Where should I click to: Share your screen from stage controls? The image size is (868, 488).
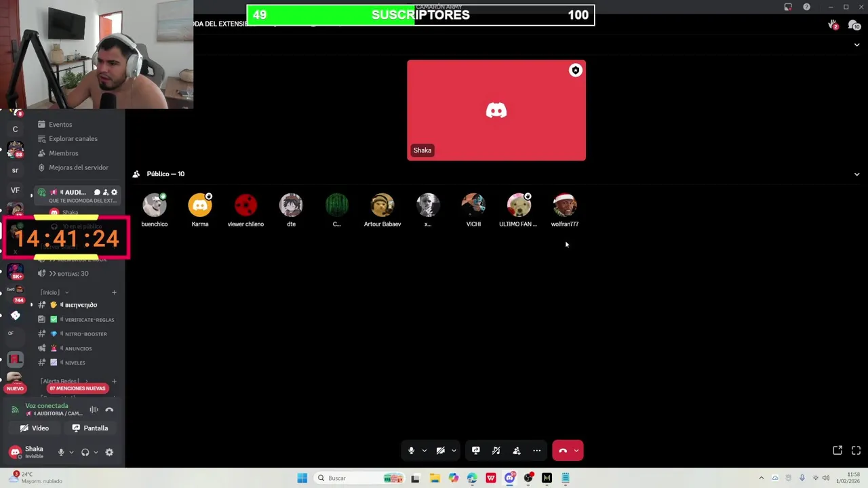(476, 451)
